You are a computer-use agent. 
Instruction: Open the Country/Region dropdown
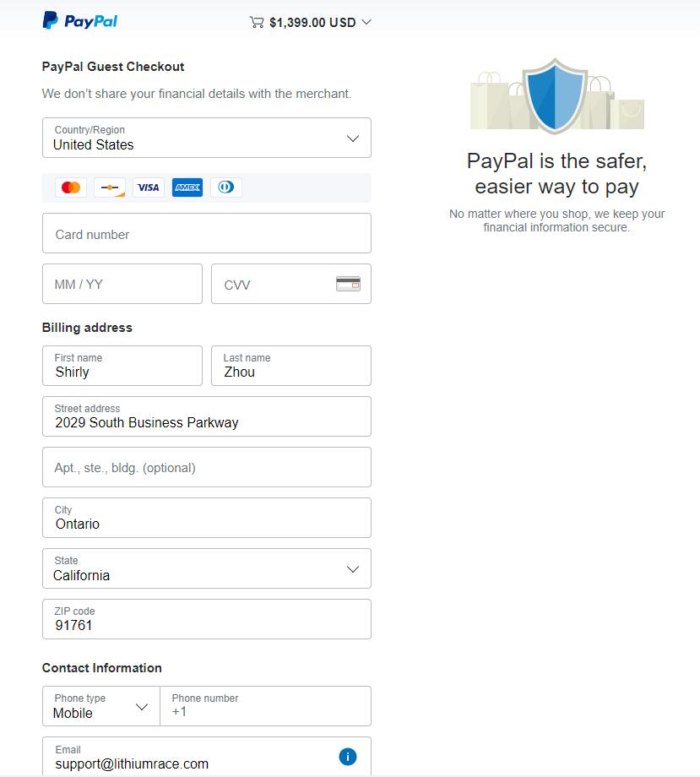207,138
